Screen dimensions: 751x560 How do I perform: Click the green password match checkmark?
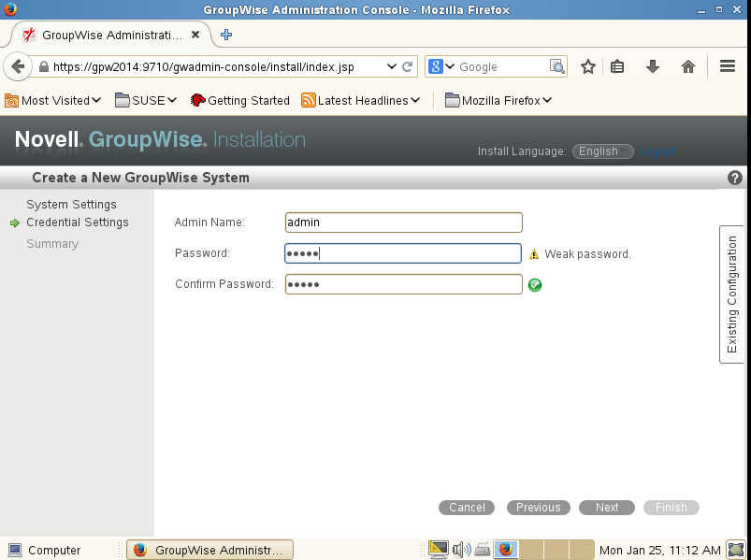coord(535,285)
